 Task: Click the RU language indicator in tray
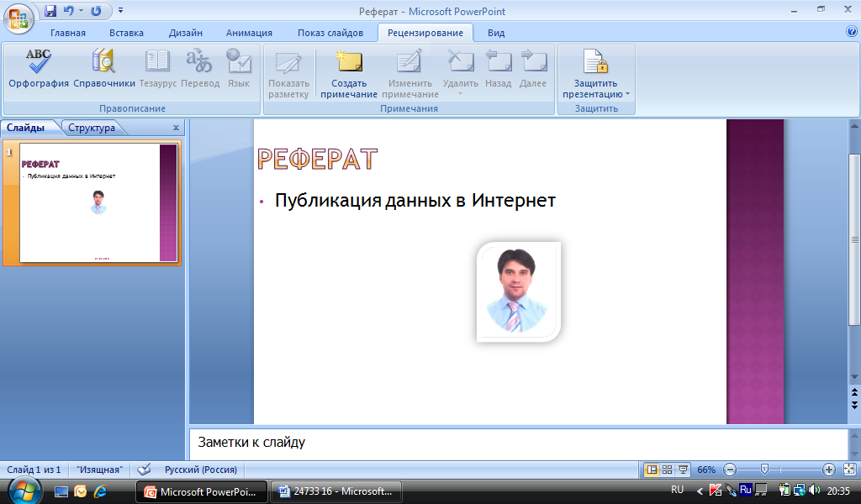pos(678,490)
